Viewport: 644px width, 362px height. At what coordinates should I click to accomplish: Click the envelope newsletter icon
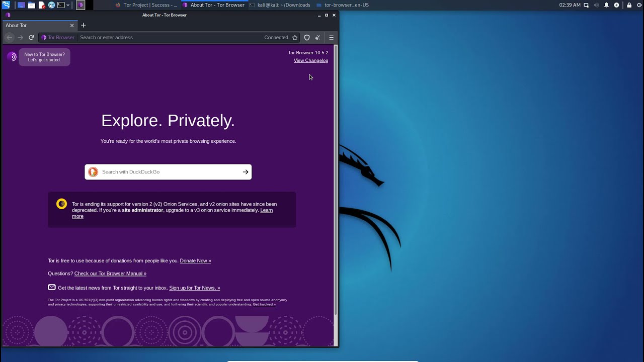pos(52,287)
